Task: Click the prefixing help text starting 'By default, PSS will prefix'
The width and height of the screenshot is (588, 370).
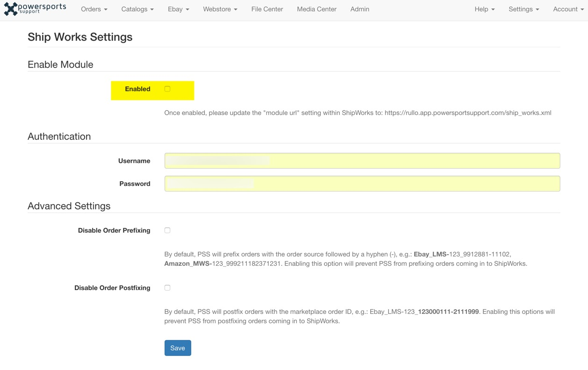Action: (x=346, y=259)
